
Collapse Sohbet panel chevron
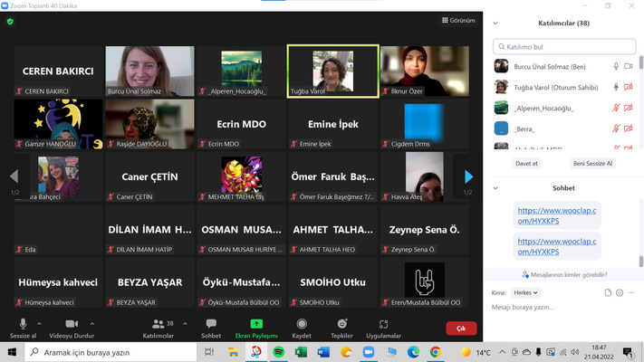[x=495, y=188]
